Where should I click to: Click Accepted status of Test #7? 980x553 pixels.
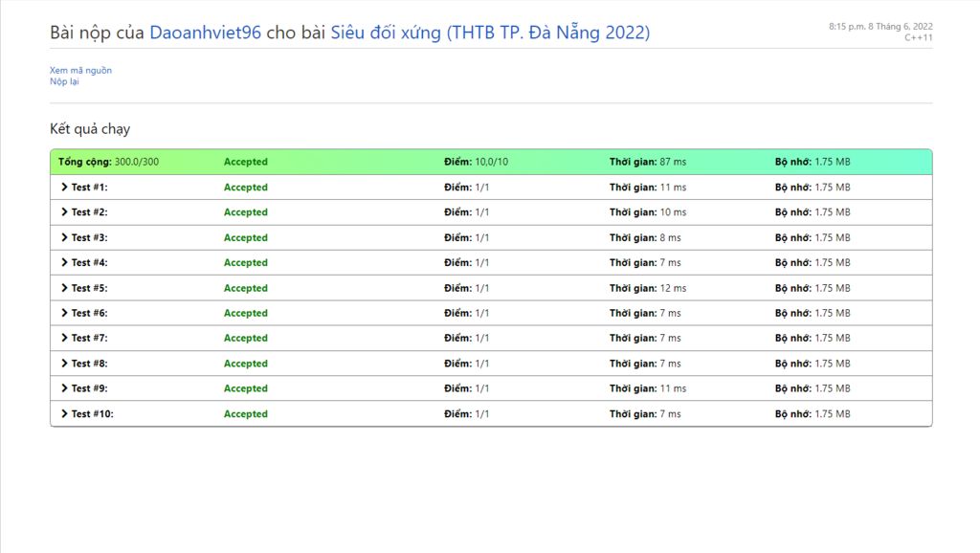(x=246, y=338)
